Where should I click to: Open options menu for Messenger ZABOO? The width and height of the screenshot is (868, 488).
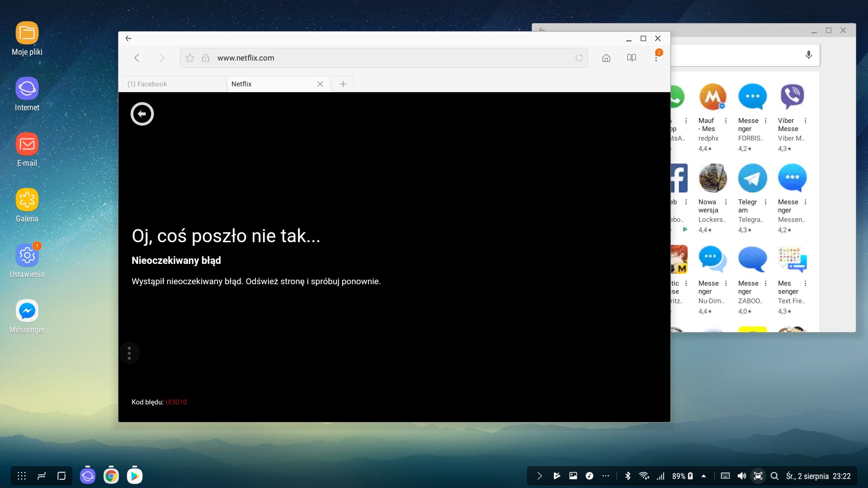coord(766,283)
